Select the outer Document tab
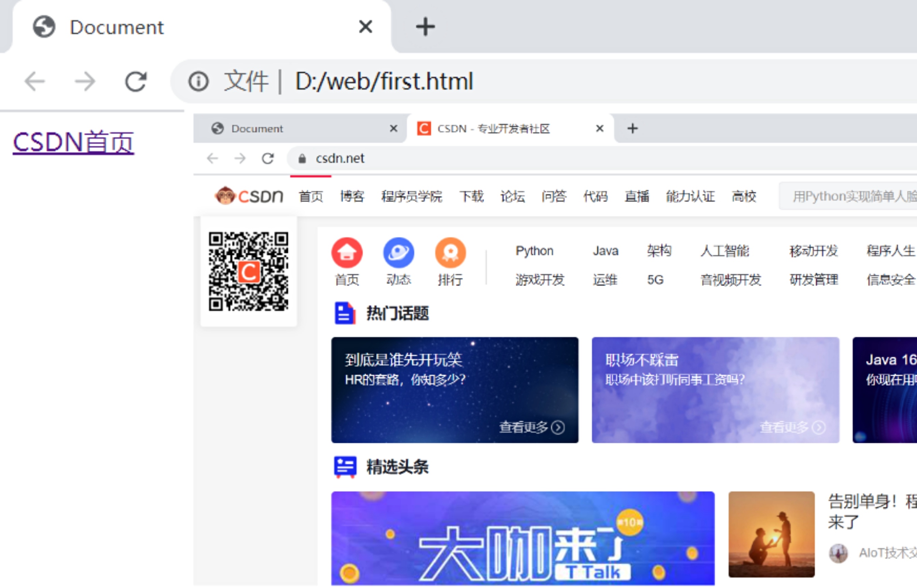Screen dimensions: 917x588 tap(202, 27)
